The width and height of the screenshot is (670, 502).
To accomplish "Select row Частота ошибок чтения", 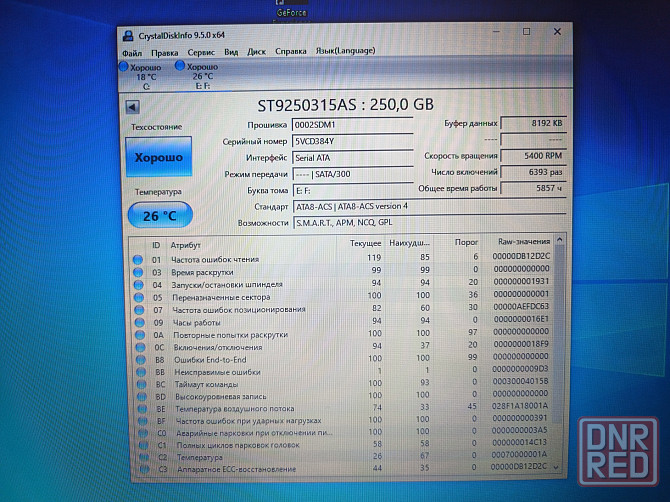I will 342,258.
